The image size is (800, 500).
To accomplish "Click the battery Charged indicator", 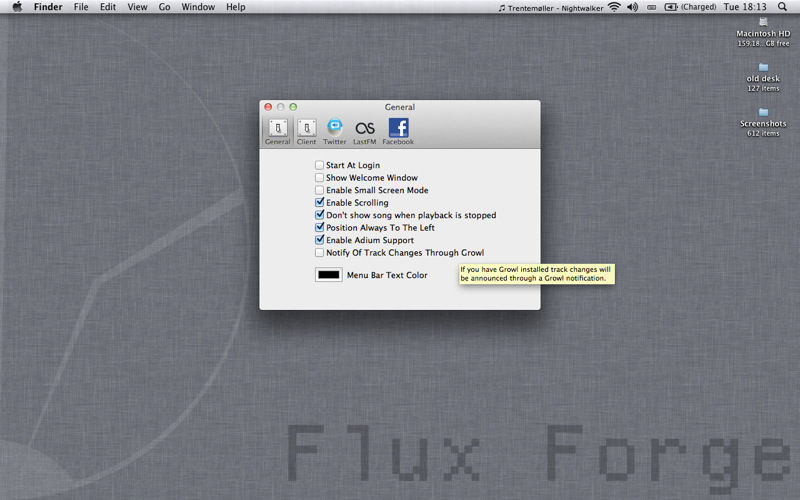I will 690,7.
